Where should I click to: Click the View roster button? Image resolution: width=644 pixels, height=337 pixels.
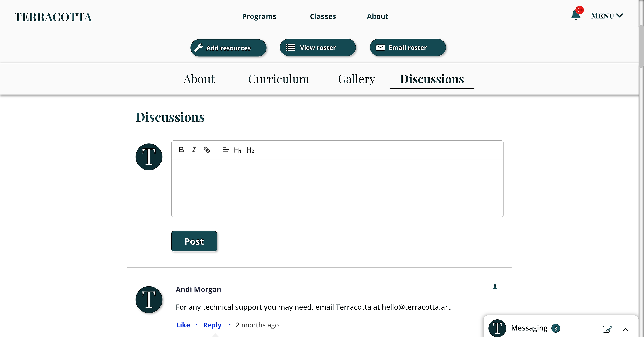click(318, 47)
